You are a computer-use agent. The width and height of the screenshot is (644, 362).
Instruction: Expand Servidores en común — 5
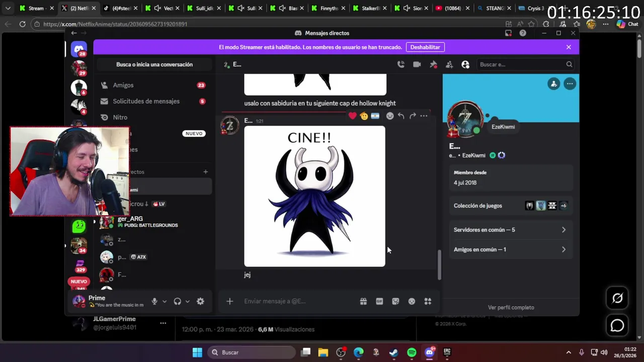point(510,230)
